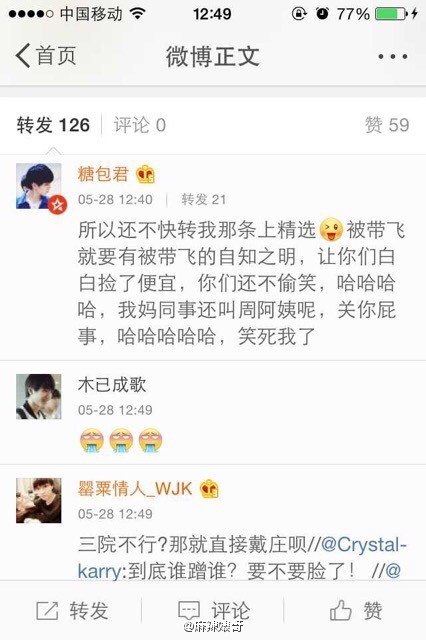This screenshot has height=640, width=426.
Task: Open 木已成歌's profile avatar
Action: pyautogui.click(x=39, y=396)
